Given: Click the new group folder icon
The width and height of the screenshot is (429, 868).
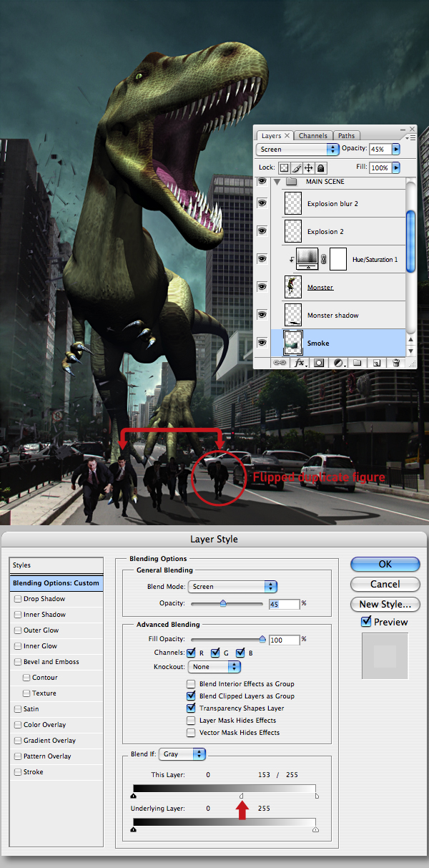Looking at the screenshot, I should (x=357, y=363).
